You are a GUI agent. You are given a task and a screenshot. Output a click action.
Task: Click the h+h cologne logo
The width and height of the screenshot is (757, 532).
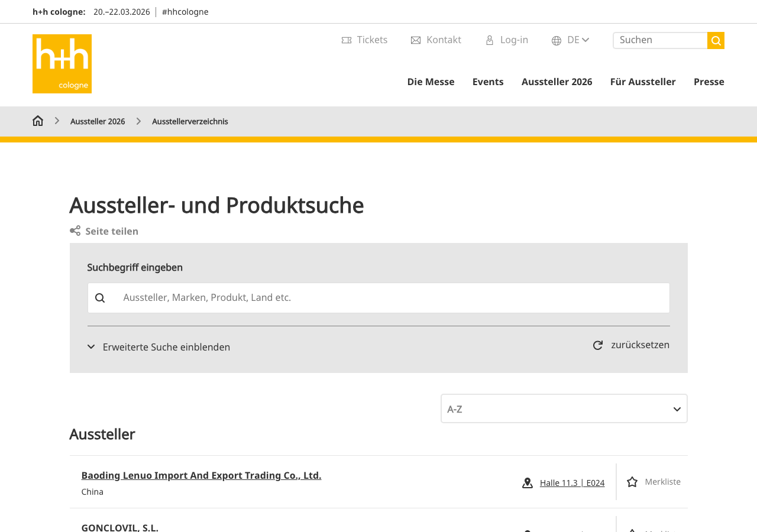coord(62,63)
